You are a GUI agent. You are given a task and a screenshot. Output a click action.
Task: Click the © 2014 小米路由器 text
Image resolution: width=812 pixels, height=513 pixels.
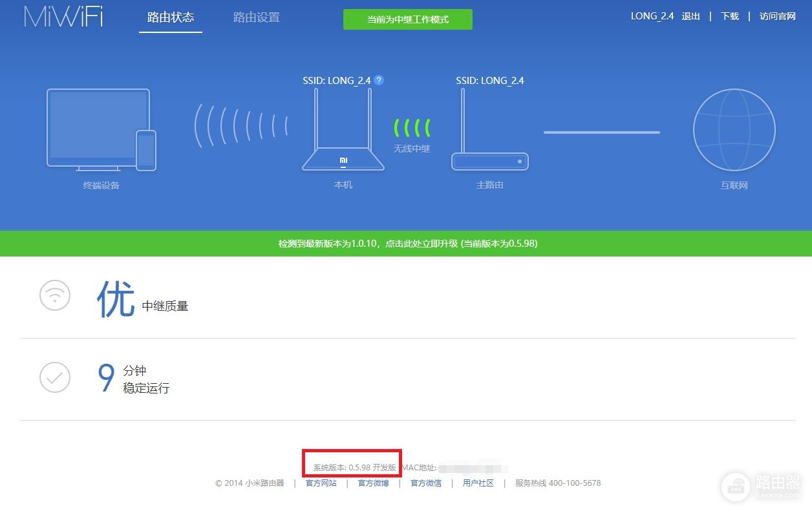click(250, 483)
